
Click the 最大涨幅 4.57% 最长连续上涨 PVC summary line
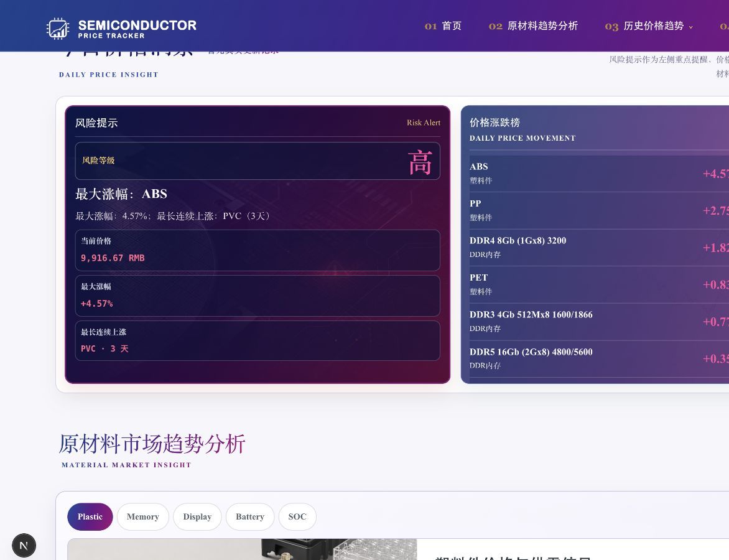point(173,217)
